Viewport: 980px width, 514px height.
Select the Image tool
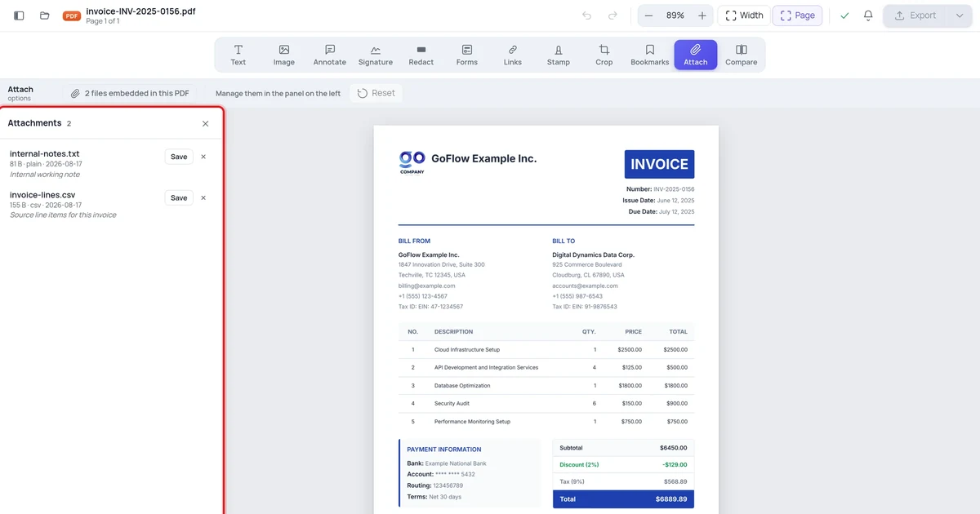pyautogui.click(x=284, y=55)
